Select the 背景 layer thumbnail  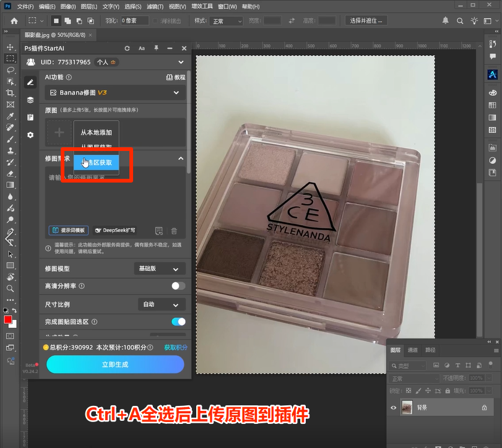[x=407, y=407]
